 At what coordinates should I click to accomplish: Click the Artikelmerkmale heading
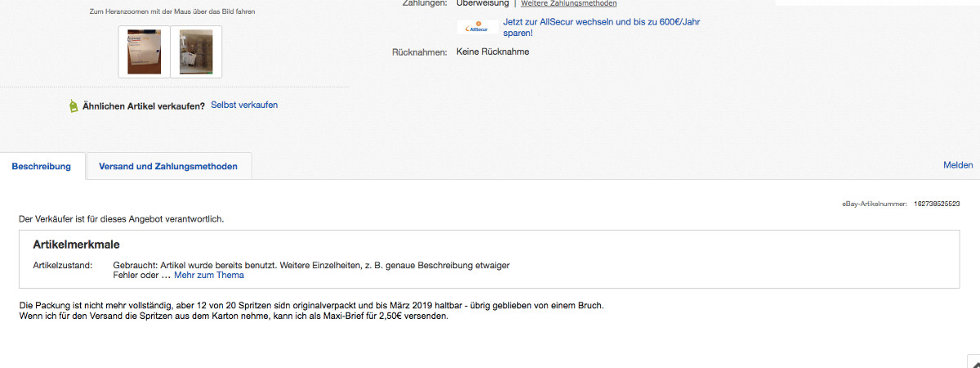tap(77, 245)
